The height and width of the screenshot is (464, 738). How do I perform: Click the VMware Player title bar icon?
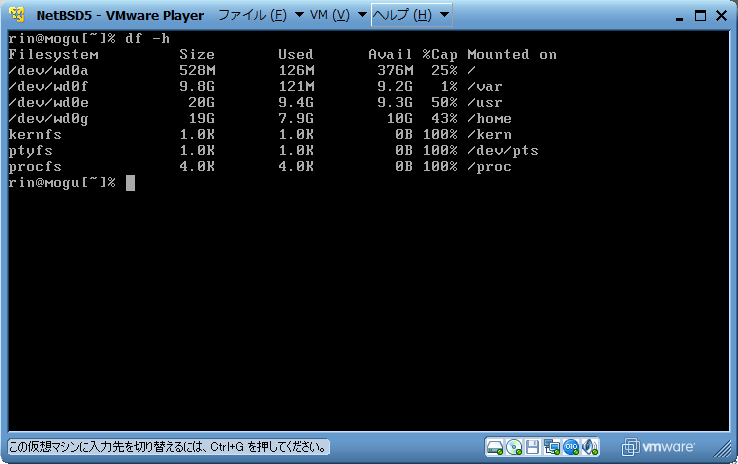pyautogui.click(x=17, y=15)
